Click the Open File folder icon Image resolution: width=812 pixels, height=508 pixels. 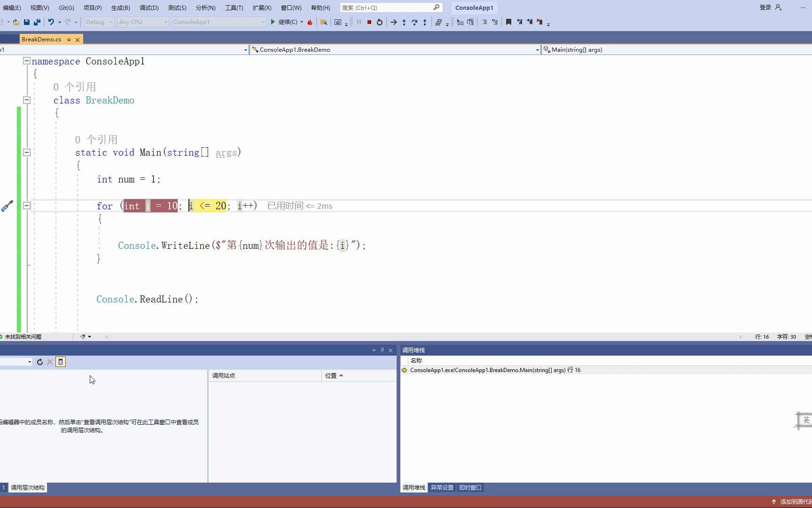[16, 22]
